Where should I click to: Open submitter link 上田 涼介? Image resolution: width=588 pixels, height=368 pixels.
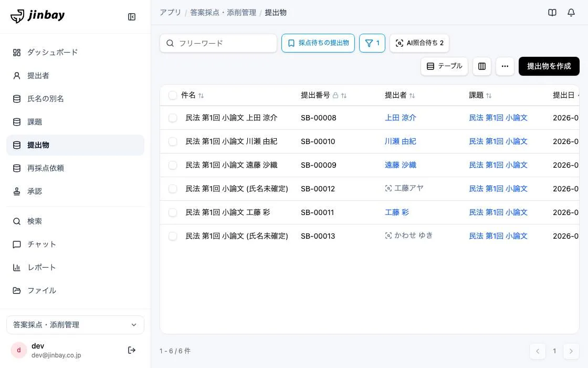tap(401, 118)
